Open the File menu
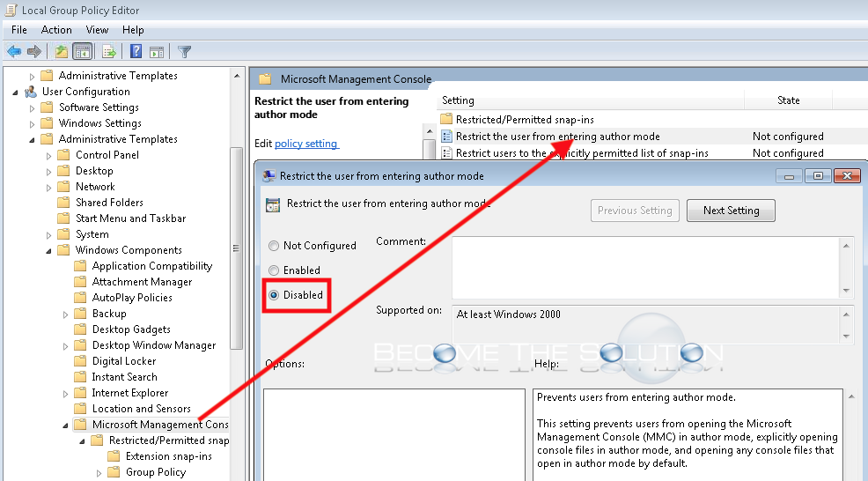Screen dimensions: 868x481 (18, 30)
